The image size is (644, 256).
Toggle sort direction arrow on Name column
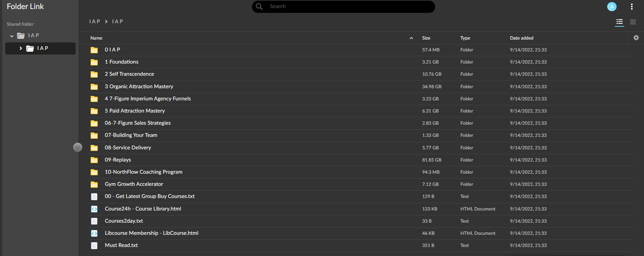(x=411, y=38)
